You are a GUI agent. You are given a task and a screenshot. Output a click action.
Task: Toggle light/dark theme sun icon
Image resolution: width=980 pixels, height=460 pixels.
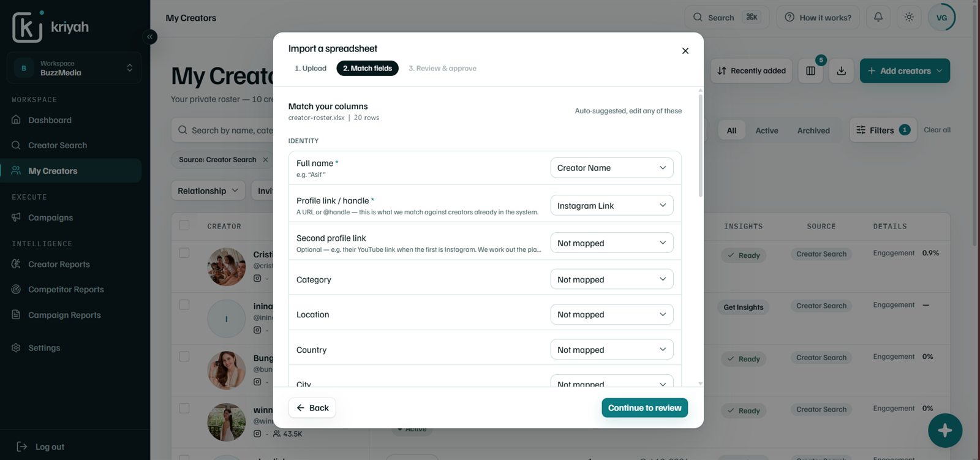point(909,17)
